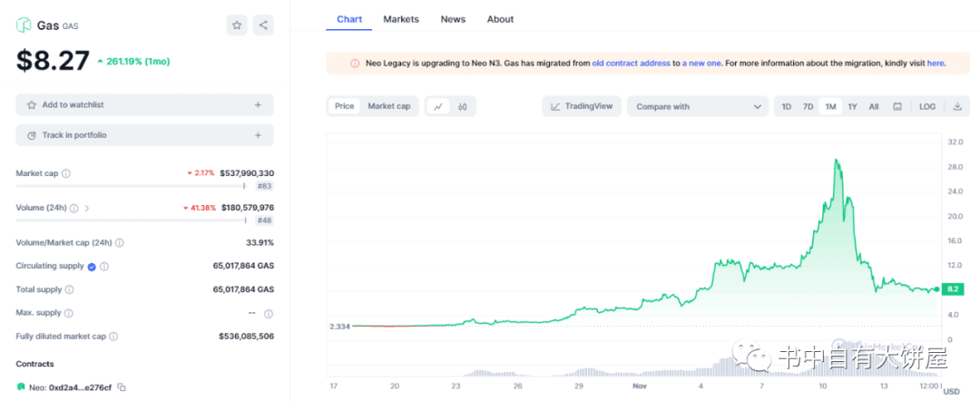Toggle the LOG scale on the chart
The image size is (980, 401).
pyautogui.click(x=926, y=106)
